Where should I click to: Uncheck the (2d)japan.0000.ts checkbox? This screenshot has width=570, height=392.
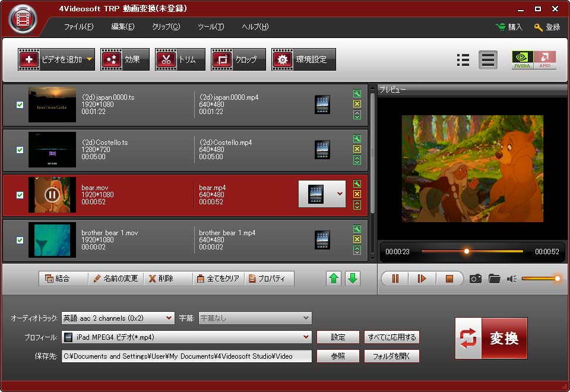pyautogui.click(x=20, y=105)
